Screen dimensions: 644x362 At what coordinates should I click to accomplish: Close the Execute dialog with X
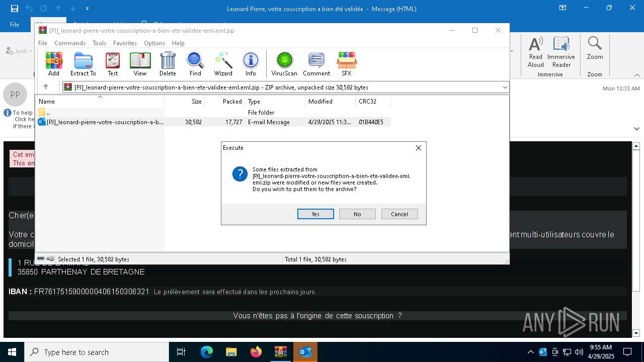pos(418,148)
